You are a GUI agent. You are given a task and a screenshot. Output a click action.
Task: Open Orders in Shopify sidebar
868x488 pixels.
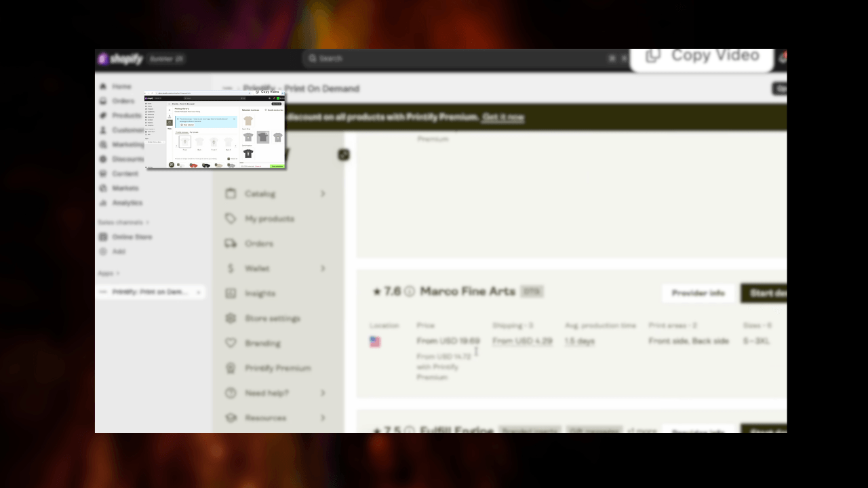coord(123,101)
